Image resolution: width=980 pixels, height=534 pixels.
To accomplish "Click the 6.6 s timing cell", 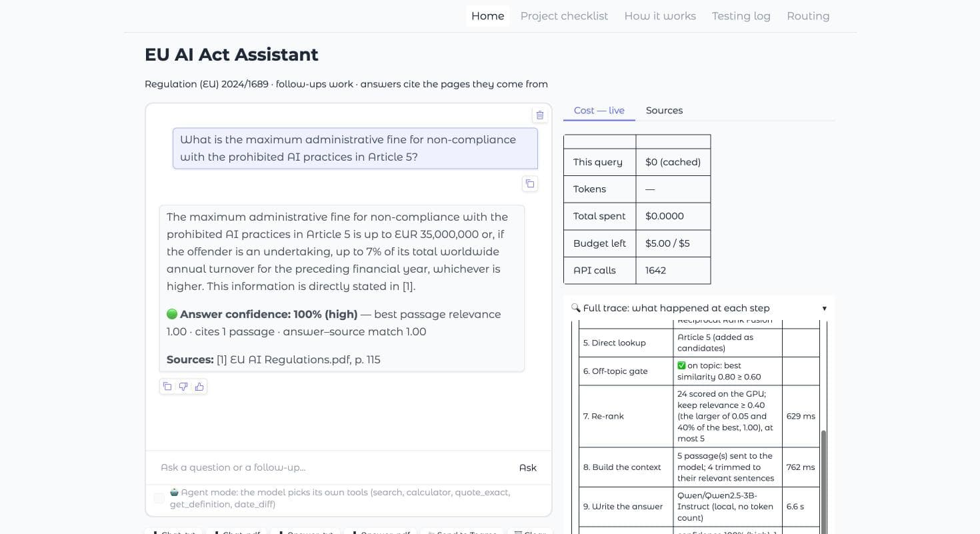I will tap(801, 507).
